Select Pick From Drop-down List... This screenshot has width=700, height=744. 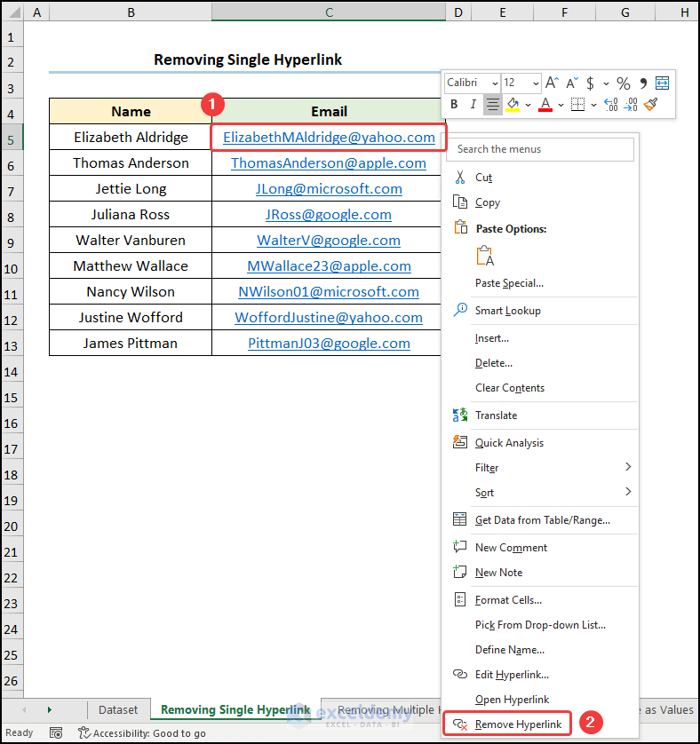click(x=540, y=625)
